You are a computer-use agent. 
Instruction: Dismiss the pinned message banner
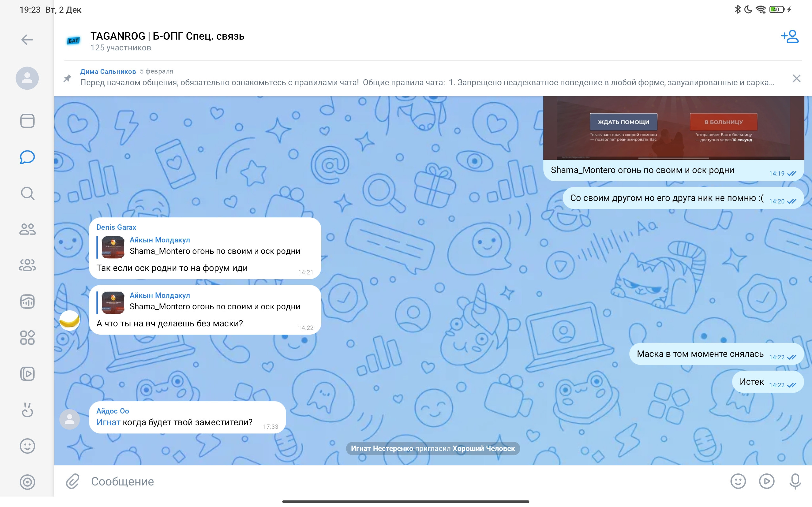point(796,79)
